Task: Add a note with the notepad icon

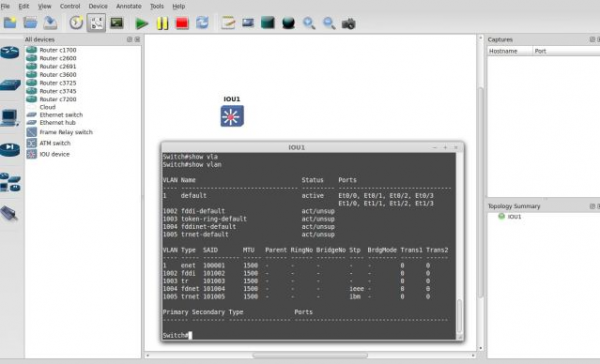Action: pos(228,23)
